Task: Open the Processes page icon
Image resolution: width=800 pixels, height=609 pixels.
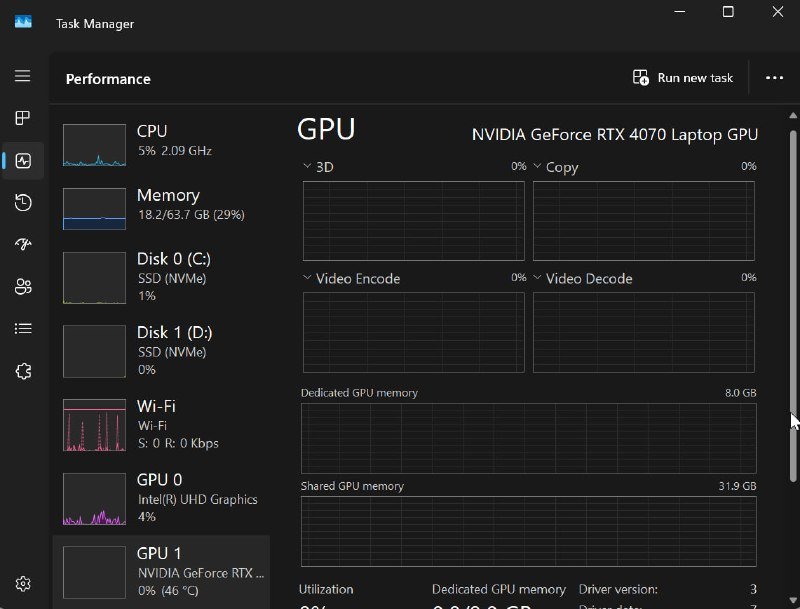Action: click(x=22, y=118)
